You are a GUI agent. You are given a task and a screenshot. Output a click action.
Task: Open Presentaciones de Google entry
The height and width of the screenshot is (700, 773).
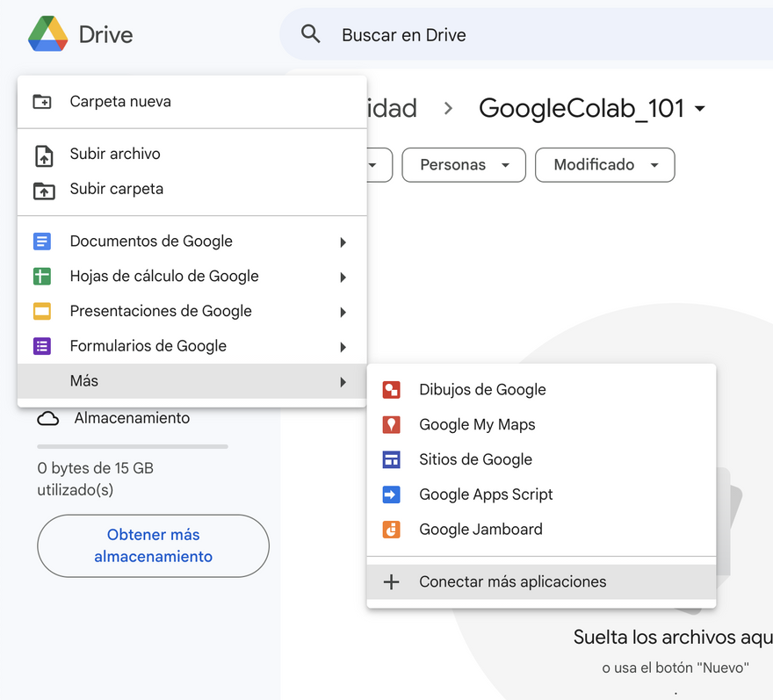[x=192, y=311]
